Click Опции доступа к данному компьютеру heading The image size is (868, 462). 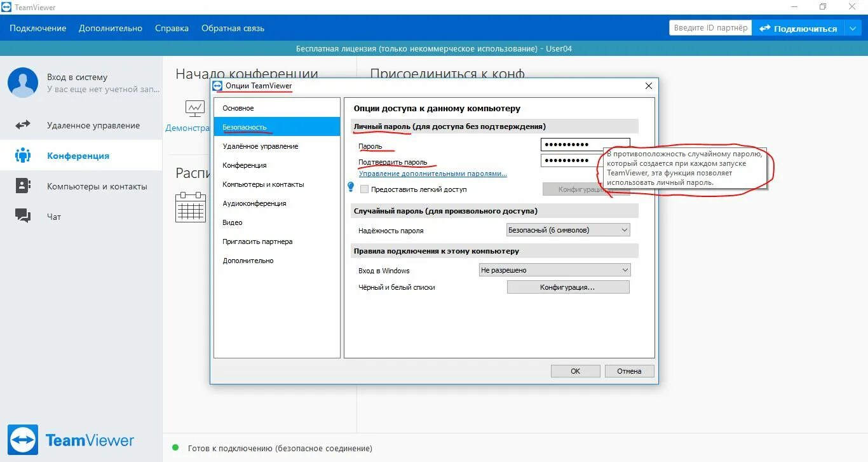pos(437,109)
